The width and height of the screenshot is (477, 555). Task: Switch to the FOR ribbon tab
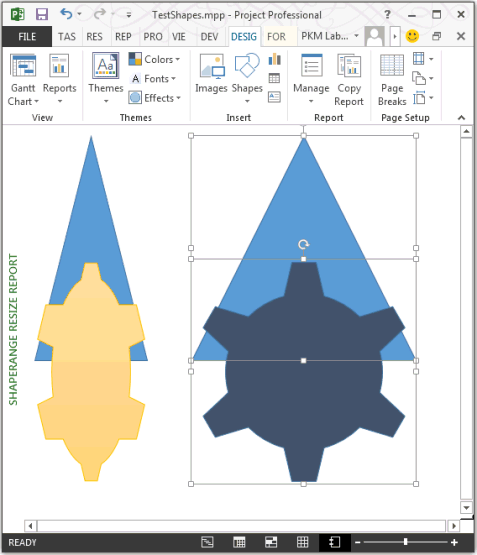[x=276, y=36]
